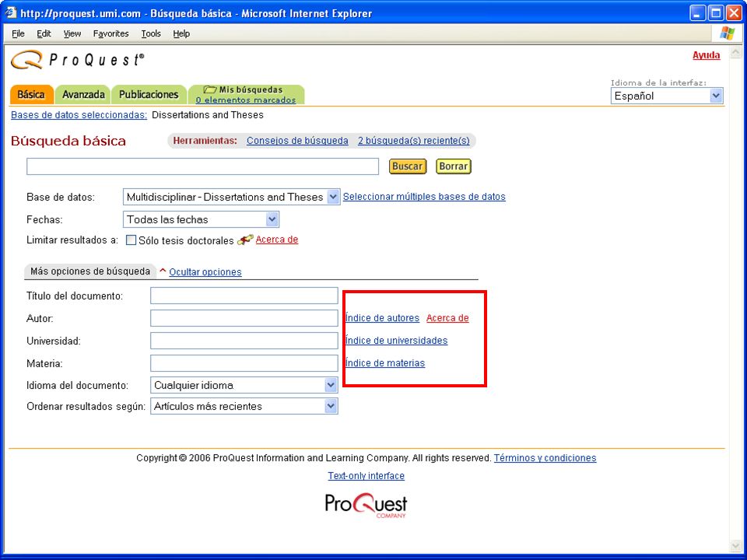Click Seleccionar múltiples bases de datos link
Image resolution: width=747 pixels, height=560 pixels.
pyautogui.click(x=424, y=197)
